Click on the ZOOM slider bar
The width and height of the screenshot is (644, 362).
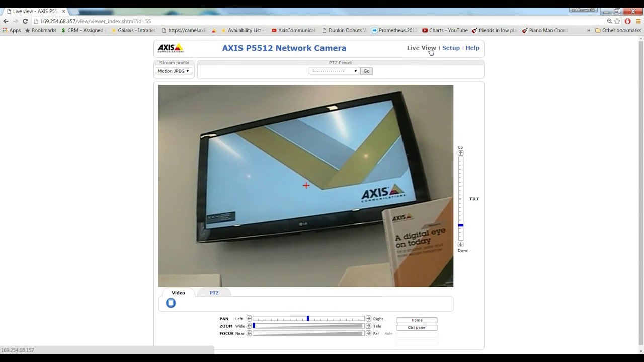tap(308, 326)
